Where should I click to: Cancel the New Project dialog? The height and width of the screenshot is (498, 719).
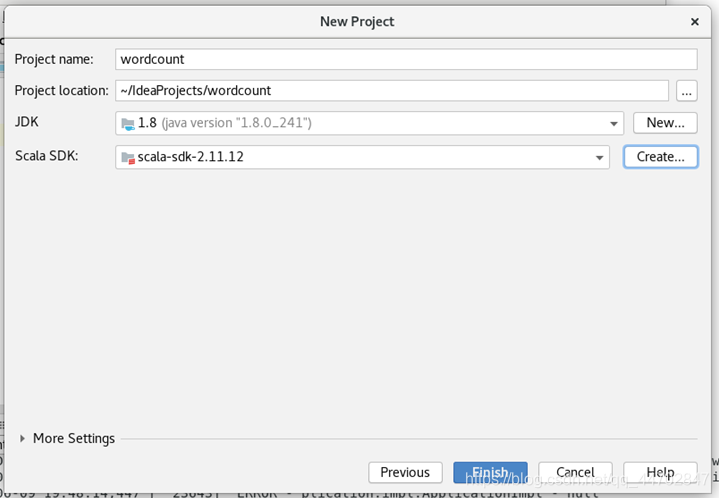coord(575,472)
